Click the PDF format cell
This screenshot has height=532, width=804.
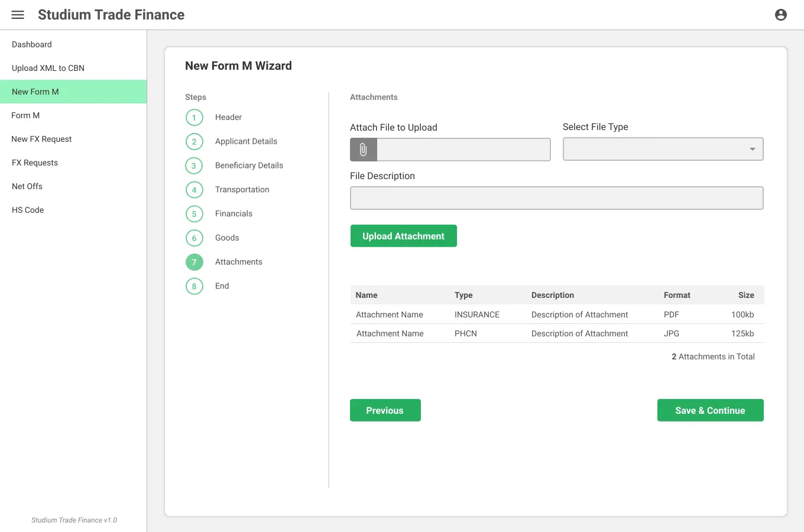[x=671, y=314]
